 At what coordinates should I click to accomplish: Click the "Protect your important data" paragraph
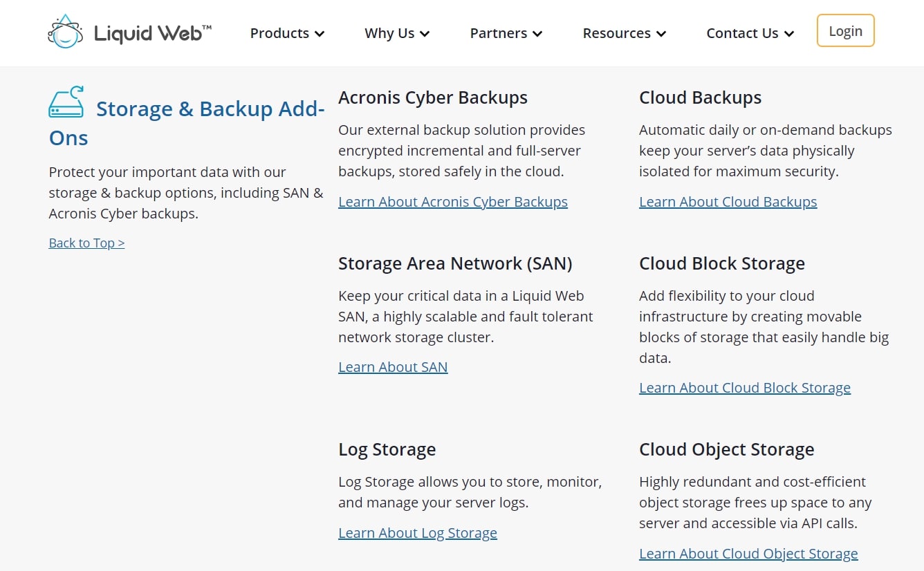[186, 193]
